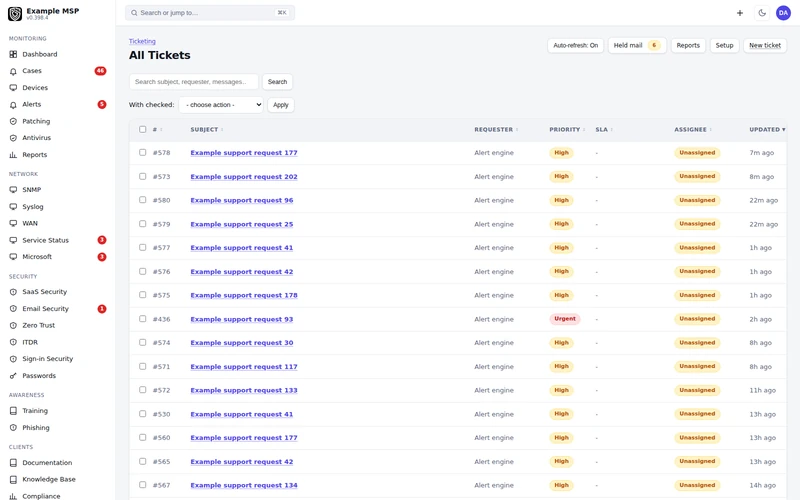Sort tickets by # column
The image size is (800, 500).
[157, 130]
